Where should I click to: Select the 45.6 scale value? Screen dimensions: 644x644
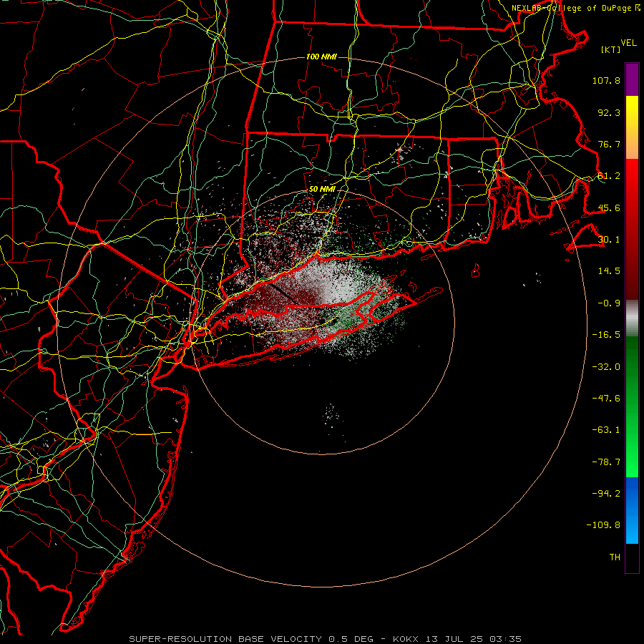(609, 208)
